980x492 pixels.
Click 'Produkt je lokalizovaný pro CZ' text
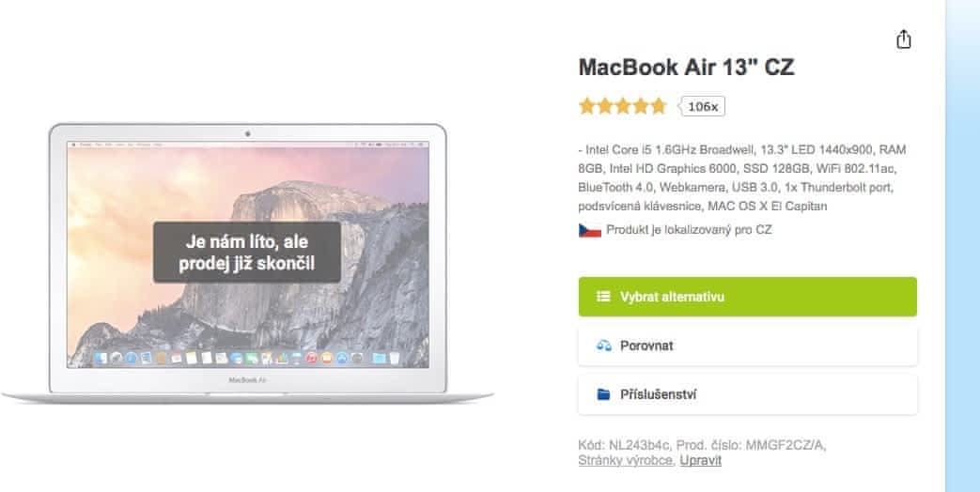click(689, 230)
